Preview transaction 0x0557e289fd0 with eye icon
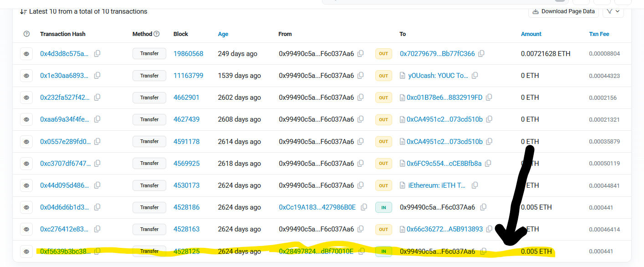 (26, 141)
